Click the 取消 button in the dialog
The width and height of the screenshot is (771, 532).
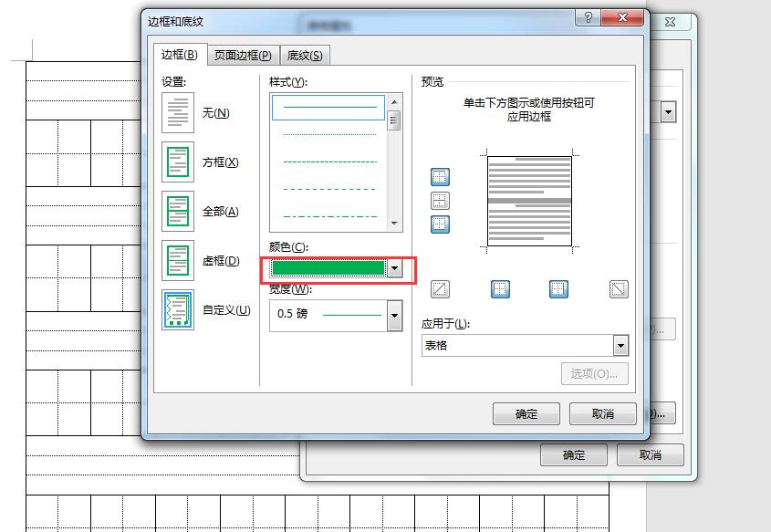(x=601, y=413)
